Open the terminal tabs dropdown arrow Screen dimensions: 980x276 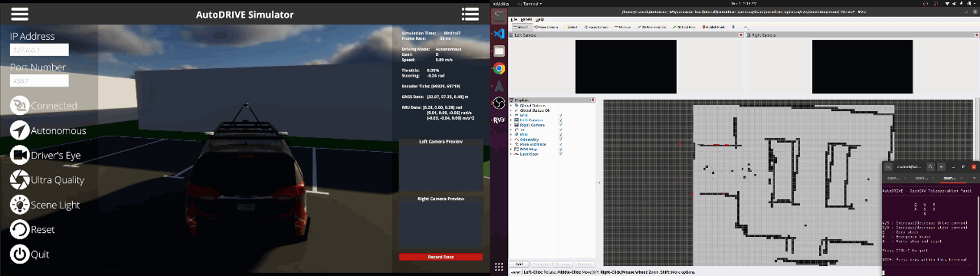(974, 178)
